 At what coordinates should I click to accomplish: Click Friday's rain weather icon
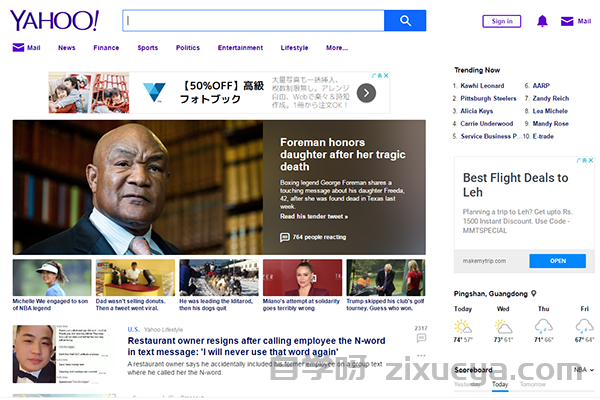[584, 327]
